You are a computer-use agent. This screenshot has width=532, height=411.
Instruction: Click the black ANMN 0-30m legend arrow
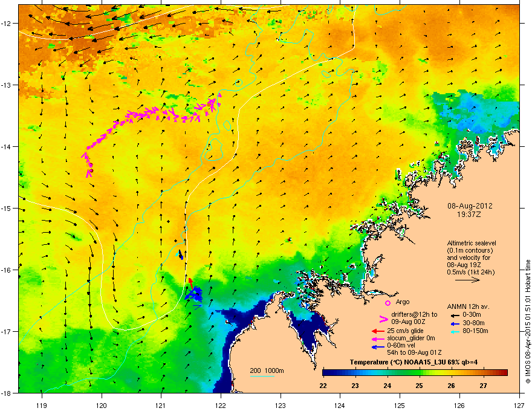[x=455, y=315]
